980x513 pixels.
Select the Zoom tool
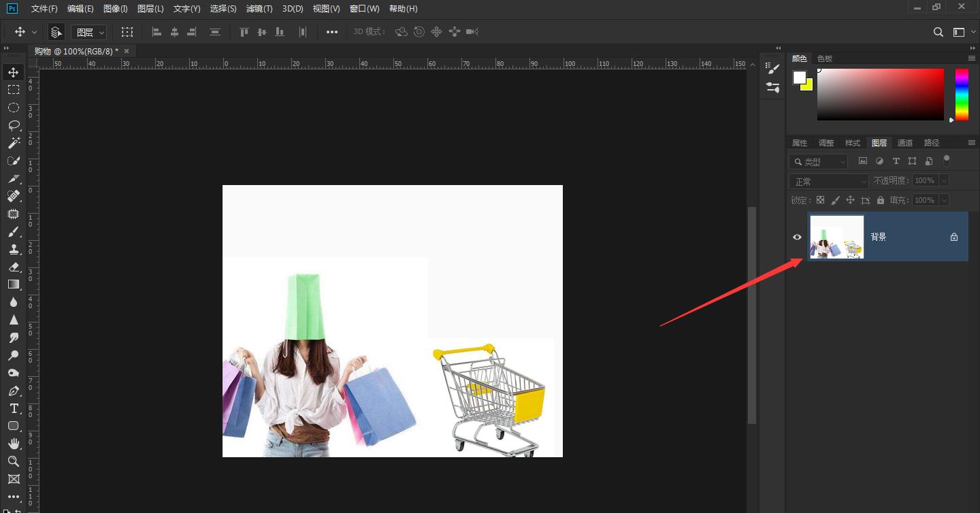(x=14, y=461)
